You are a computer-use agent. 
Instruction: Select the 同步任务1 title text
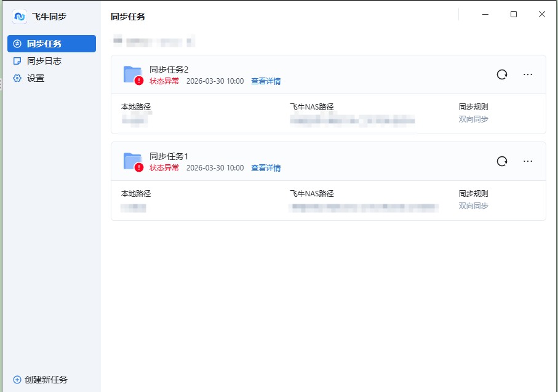(169, 156)
